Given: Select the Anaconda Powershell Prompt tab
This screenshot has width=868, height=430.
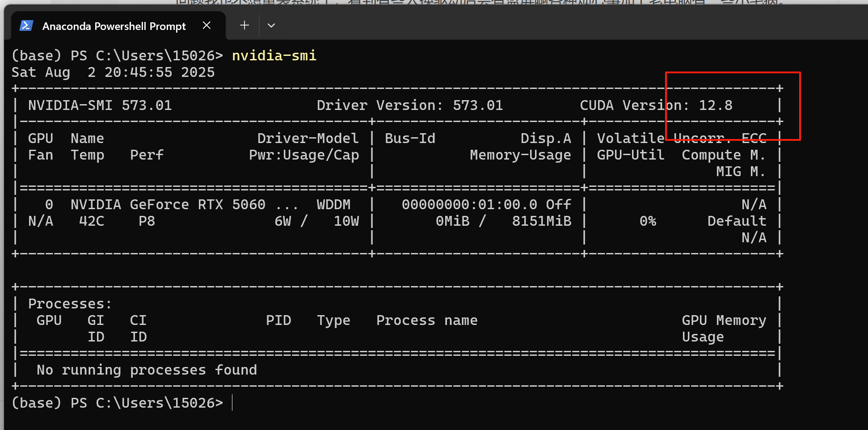Looking at the screenshot, I should click(x=118, y=26).
